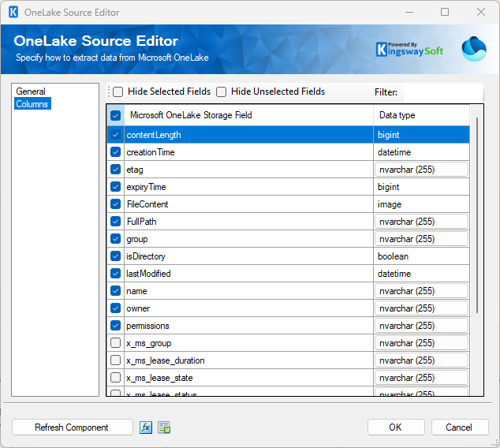Minimize the OneLake Source Editor window
The image size is (500, 448).
[409, 12]
